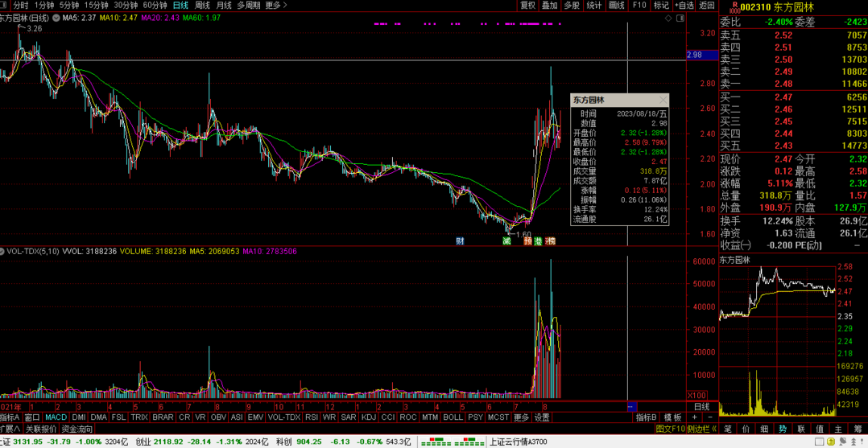
Task: Toggle the side panel icon beside the diamond
Action: point(680,18)
